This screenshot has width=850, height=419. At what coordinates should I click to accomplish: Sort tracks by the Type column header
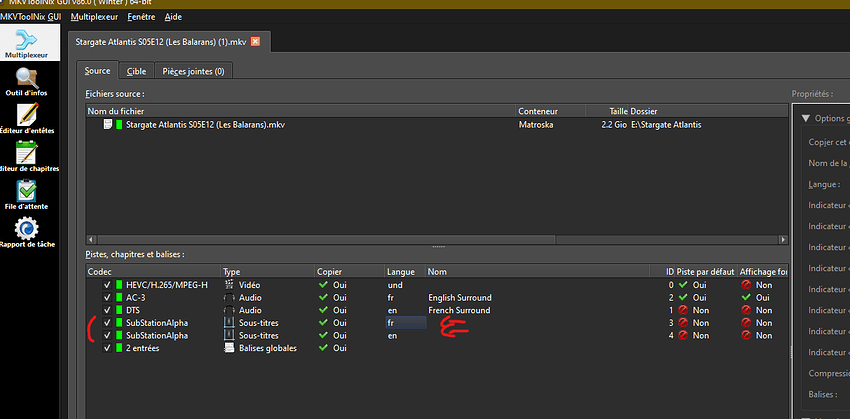(x=268, y=272)
